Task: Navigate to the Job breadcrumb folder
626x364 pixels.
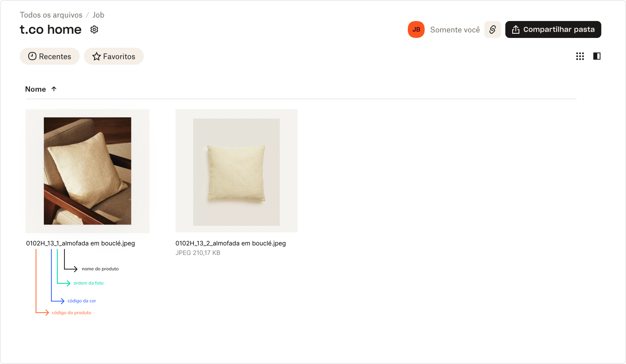Action: click(x=98, y=15)
